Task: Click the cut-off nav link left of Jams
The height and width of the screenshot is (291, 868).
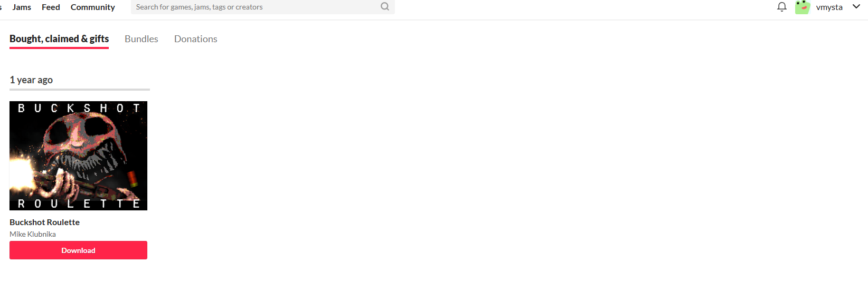Action: tap(1, 7)
